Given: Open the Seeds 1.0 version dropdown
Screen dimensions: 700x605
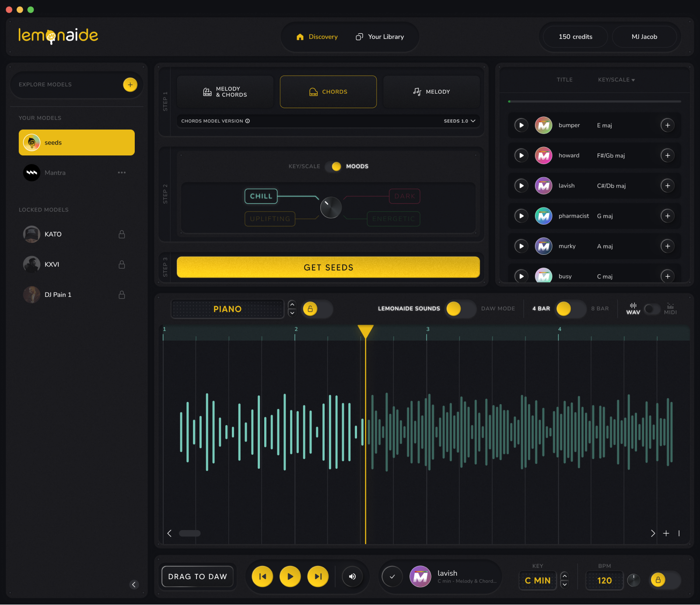Looking at the screenshot, I should (459, 121).
